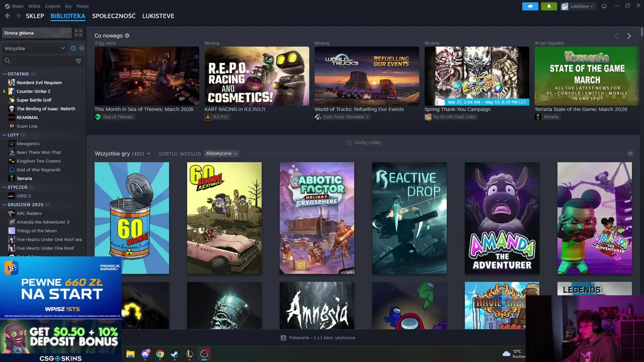Collapse the STYCZEŃ category

coord(18,187)
